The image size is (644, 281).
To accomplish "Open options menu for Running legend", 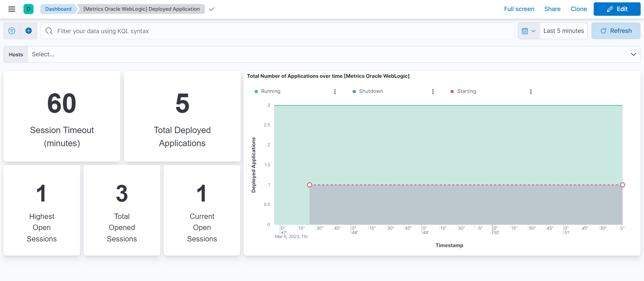I will click(335, 92).
